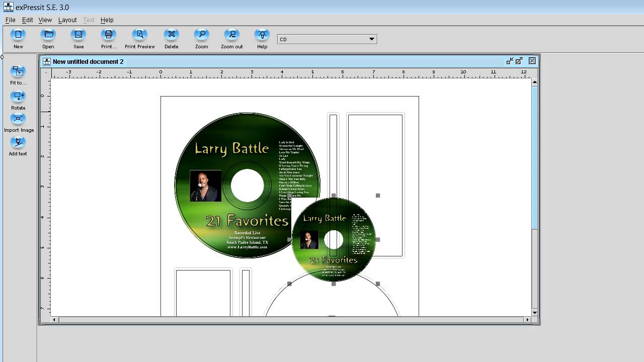
Task: Close the untitled document 2 window
Action: coord(532,61)
